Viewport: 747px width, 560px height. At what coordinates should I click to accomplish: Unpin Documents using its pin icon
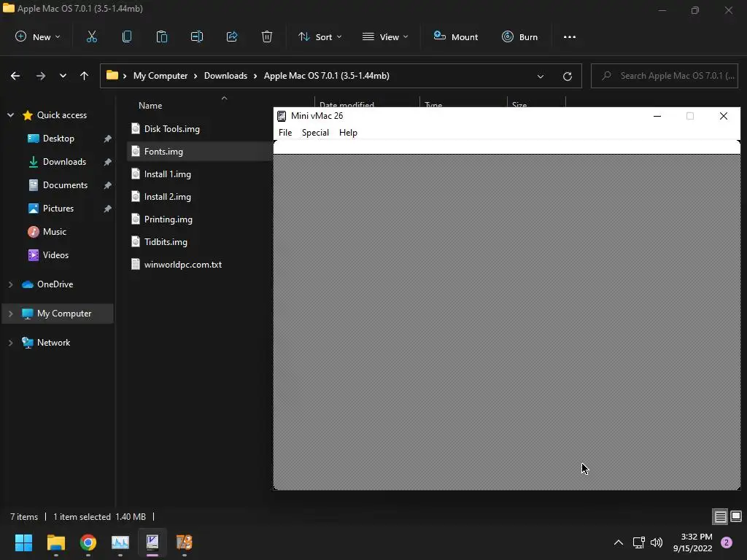pos(108,185)
